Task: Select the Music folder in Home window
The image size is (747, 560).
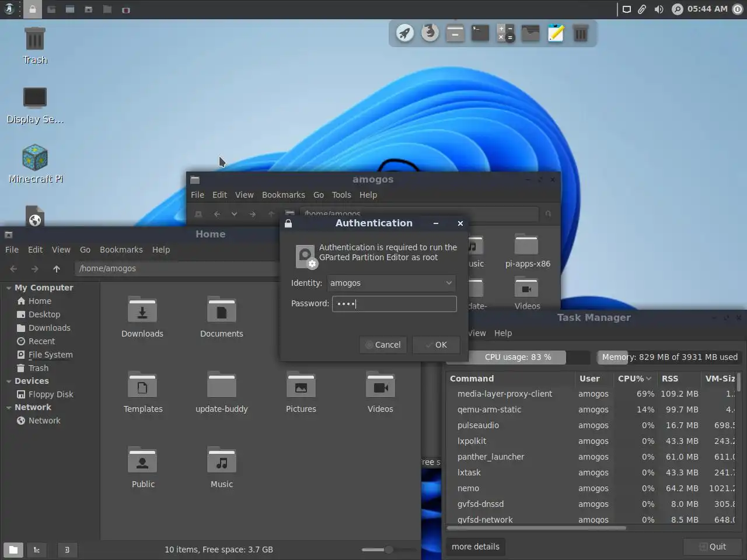Action: 222,467
